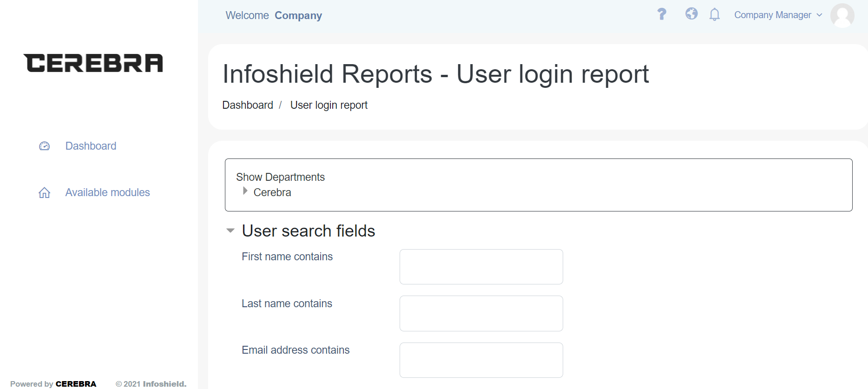
Task: Click the Powered by CEREBRA footer text
Action: click(53, 384)
